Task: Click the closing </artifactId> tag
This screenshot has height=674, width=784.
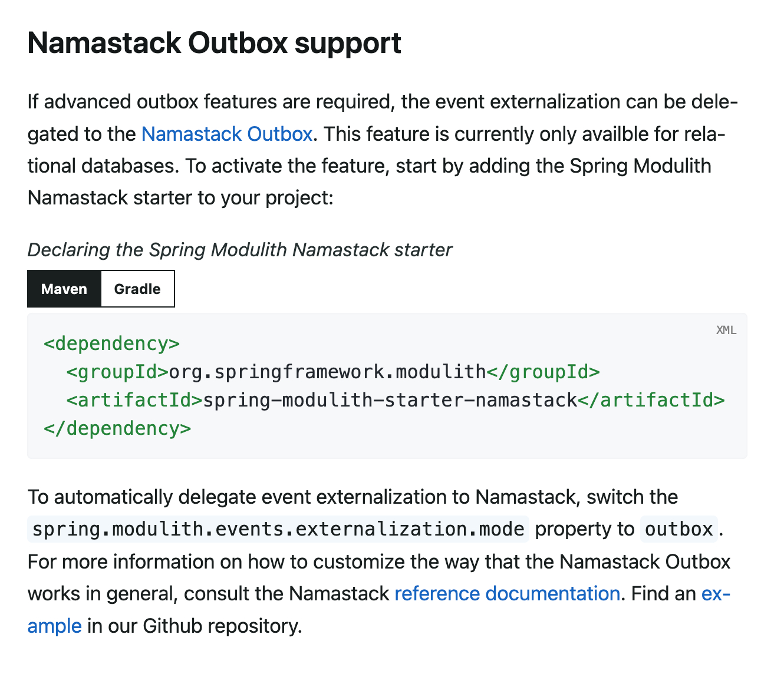Action: coord(651,400)
